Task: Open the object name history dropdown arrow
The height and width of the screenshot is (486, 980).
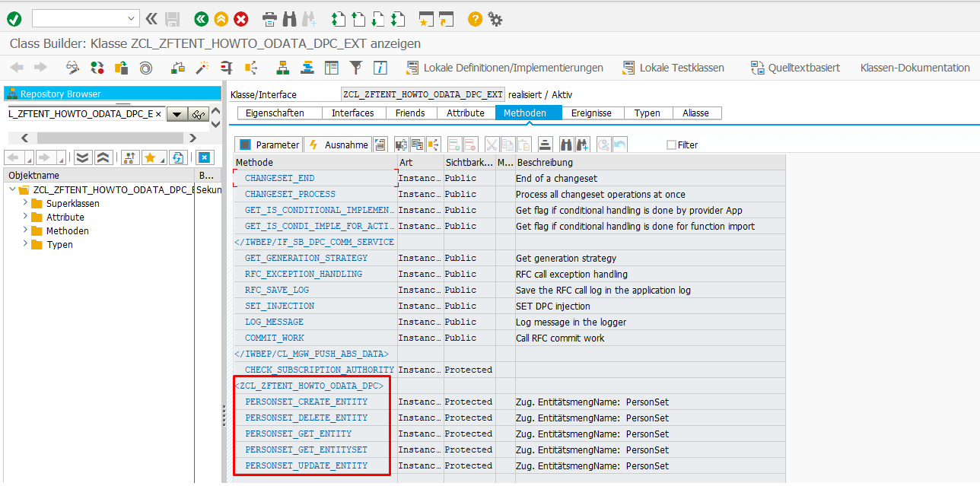Action: (177, 114)
